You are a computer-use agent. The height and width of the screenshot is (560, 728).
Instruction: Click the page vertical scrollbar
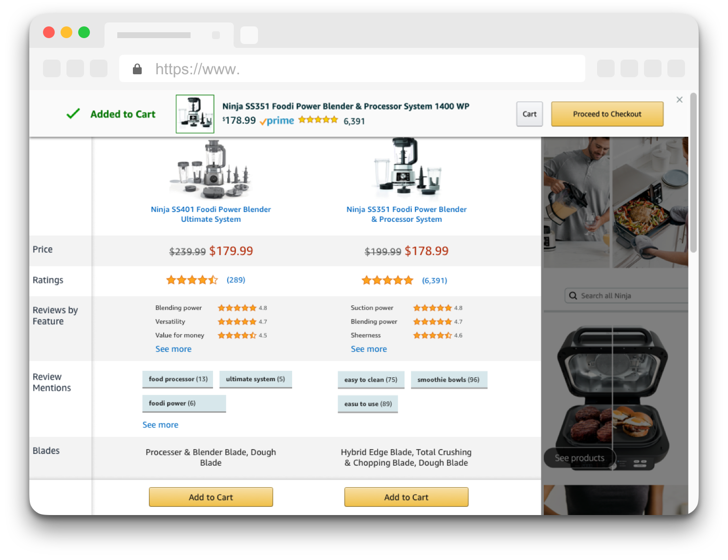pyautogui.click(x=693, y=173)
